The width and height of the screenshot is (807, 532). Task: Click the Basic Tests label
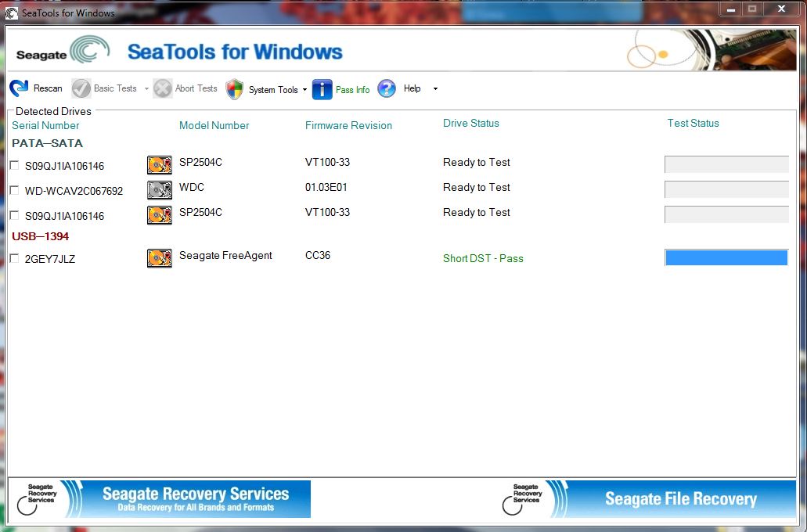tap(115, 88)
